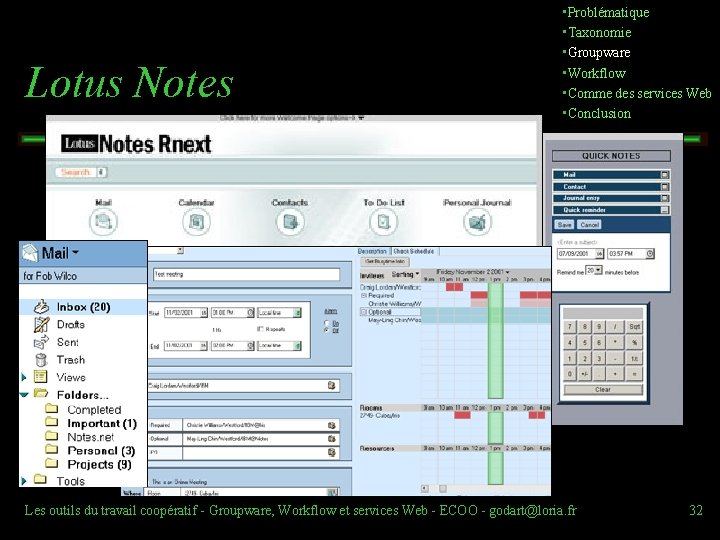
Task: Open the Personal Journal icon
Action: click(478, 222)
